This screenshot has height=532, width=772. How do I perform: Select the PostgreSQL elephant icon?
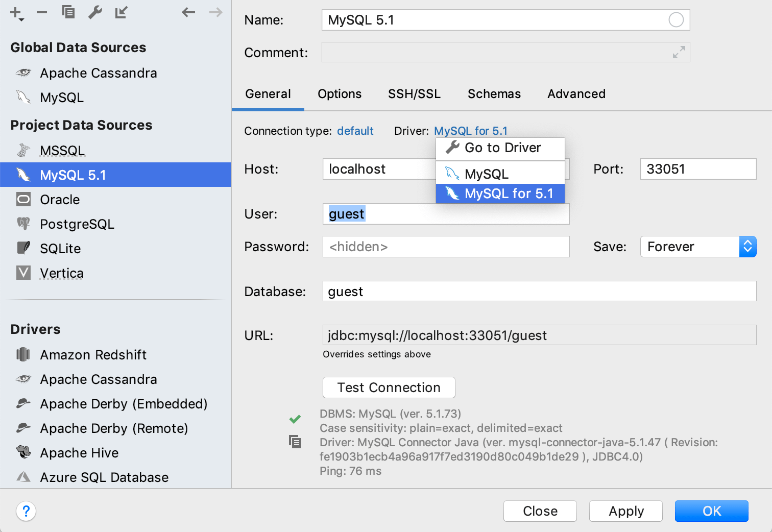[23, 224]
